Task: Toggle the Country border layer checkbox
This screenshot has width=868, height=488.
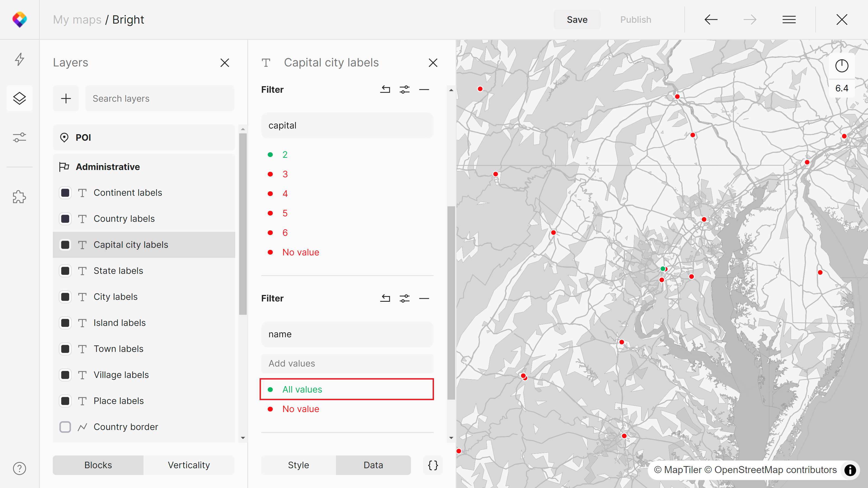Action: pos(65,427)
